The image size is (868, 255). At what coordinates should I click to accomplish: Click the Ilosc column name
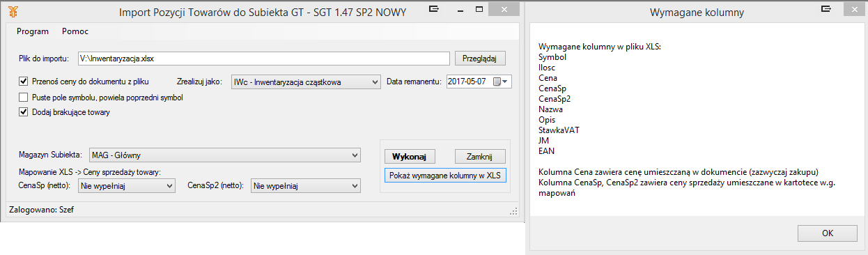pyautogui.click(x=547, y=67)
